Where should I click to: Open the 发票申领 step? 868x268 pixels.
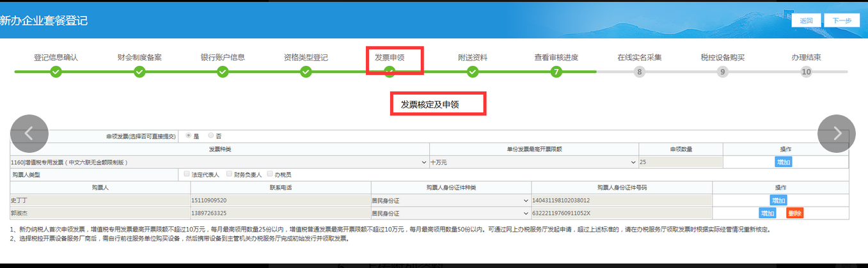[x=390, y=57]
